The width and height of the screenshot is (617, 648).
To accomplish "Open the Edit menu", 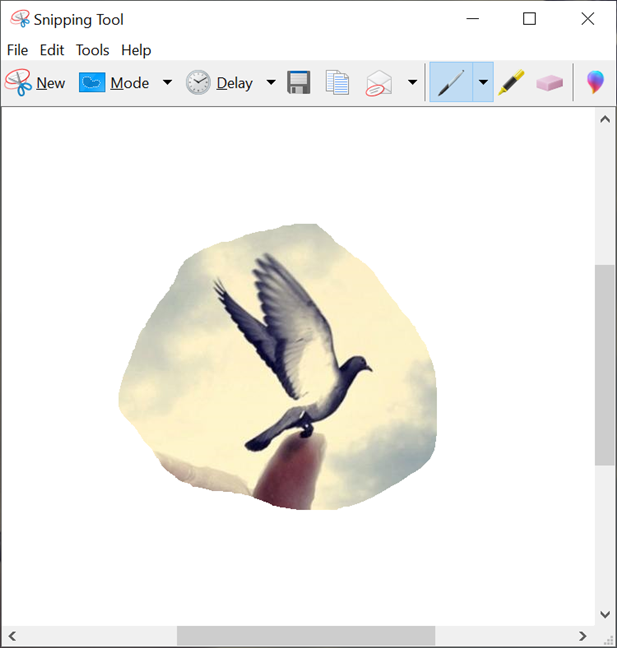I will [x=52, y=50].
